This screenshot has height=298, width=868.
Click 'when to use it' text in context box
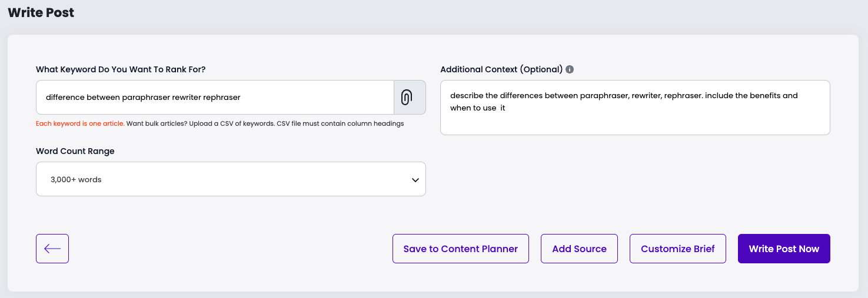[x=477, y=108]
